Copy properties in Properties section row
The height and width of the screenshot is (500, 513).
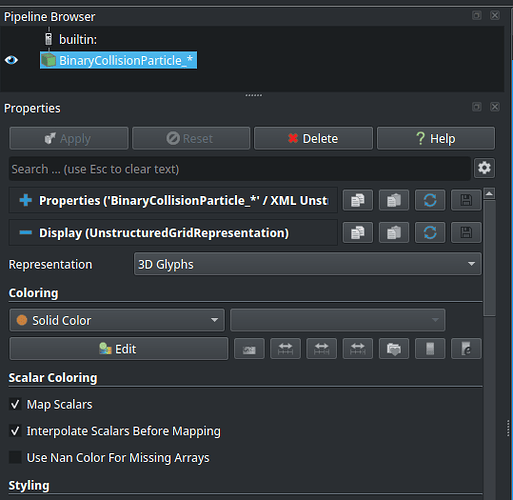pos(358,200)
